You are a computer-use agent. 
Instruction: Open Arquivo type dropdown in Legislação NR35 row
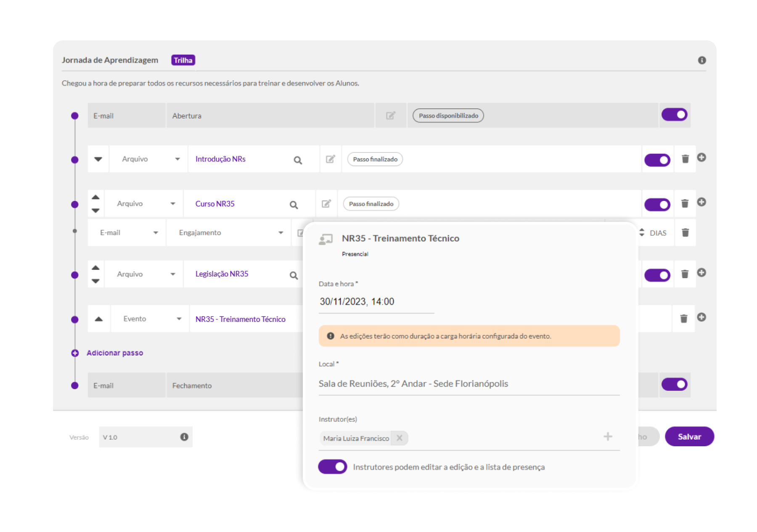click(144, 274)
